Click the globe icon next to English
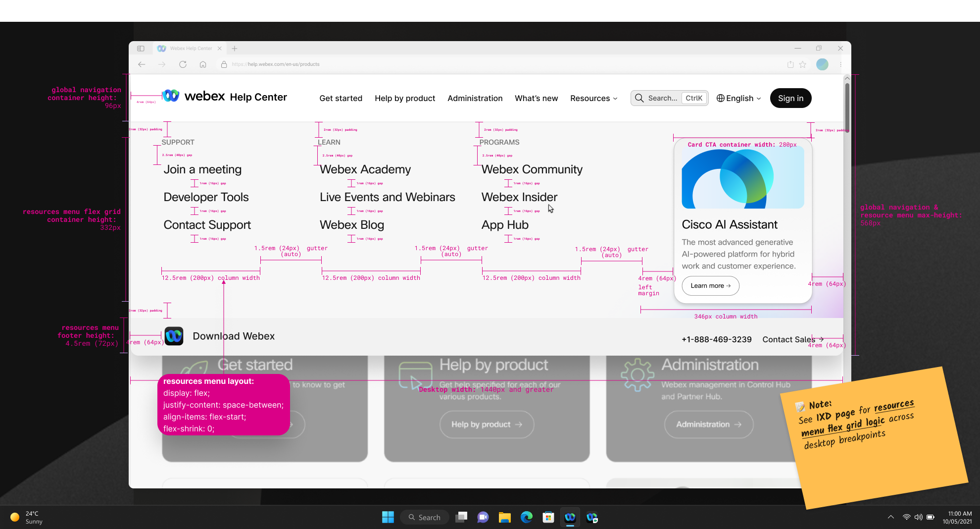Screen dimensions: 980x529 coord(721,98)
